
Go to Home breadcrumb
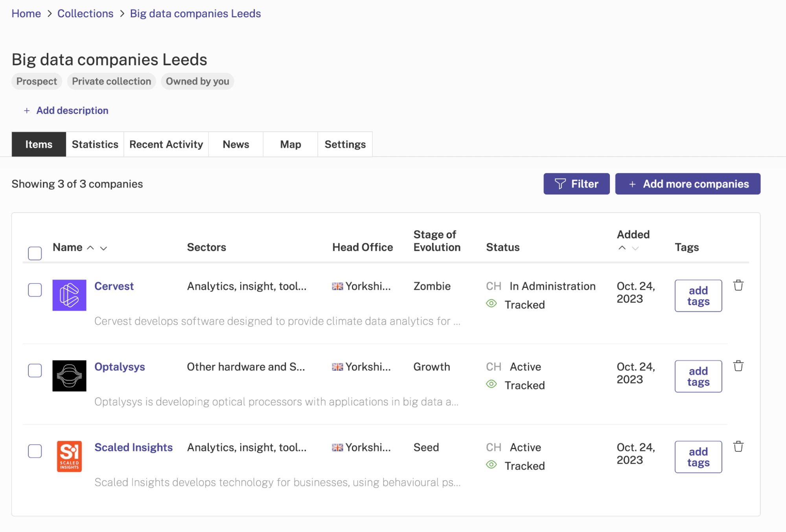point(26,13)
